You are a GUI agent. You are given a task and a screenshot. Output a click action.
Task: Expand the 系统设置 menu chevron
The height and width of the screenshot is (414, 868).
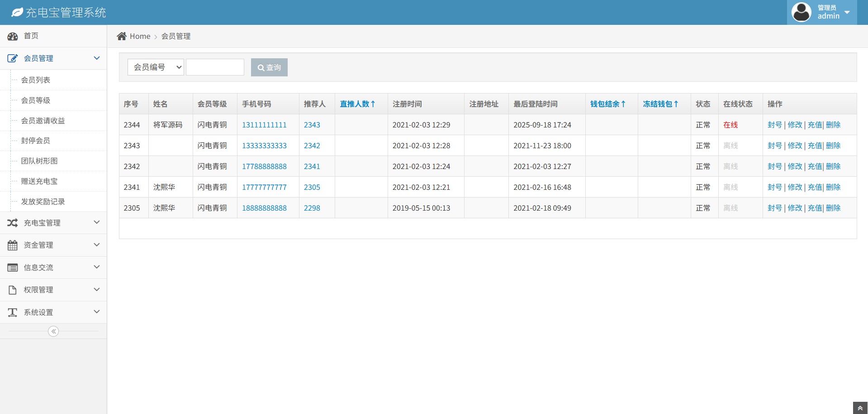point(96,312)
